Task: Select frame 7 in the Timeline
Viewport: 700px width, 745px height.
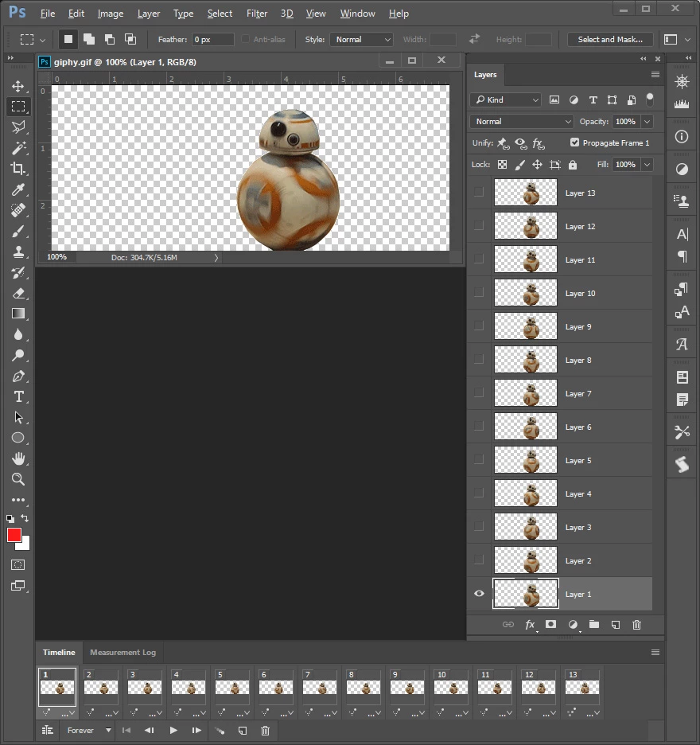Action: tap(320, 687)
